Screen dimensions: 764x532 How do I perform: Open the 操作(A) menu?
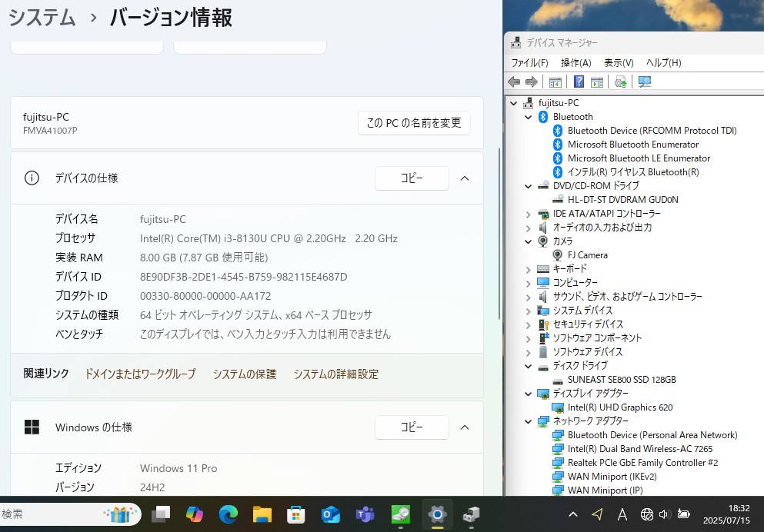[576, 63]
